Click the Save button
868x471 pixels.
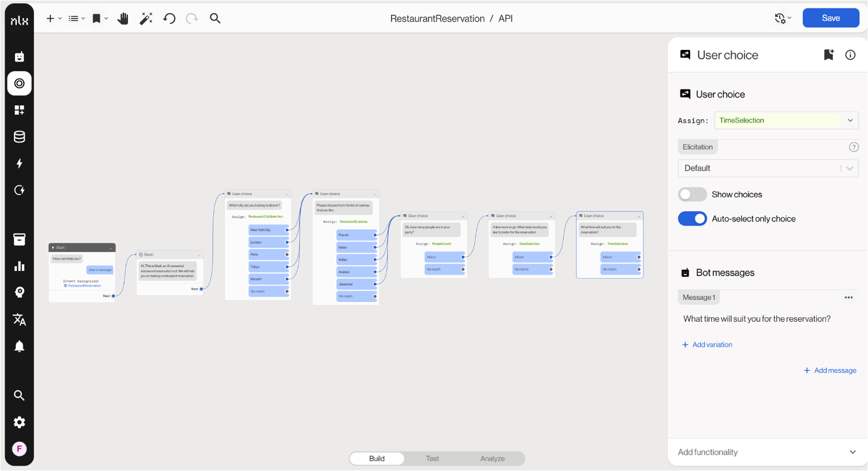pyautogui.click(x=830, y=18)
